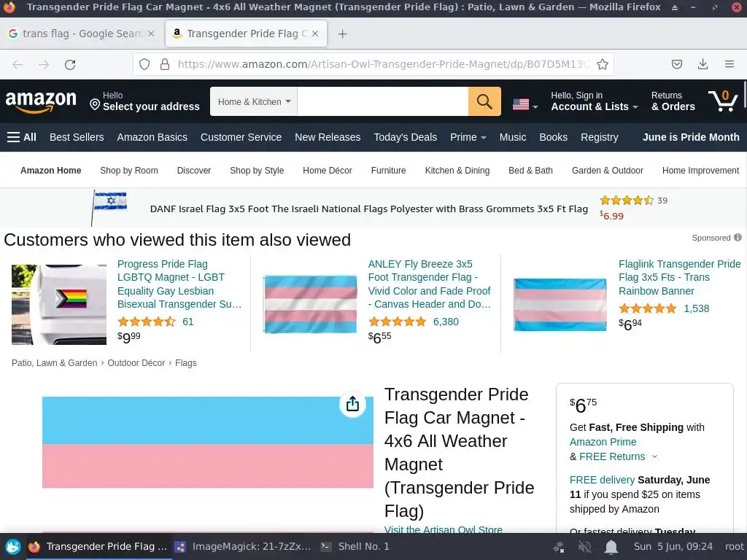Viewport: 747px width, 560px height.
Task: Close the Transgender Pride Flag tab
Action: [x=315, y=34]
